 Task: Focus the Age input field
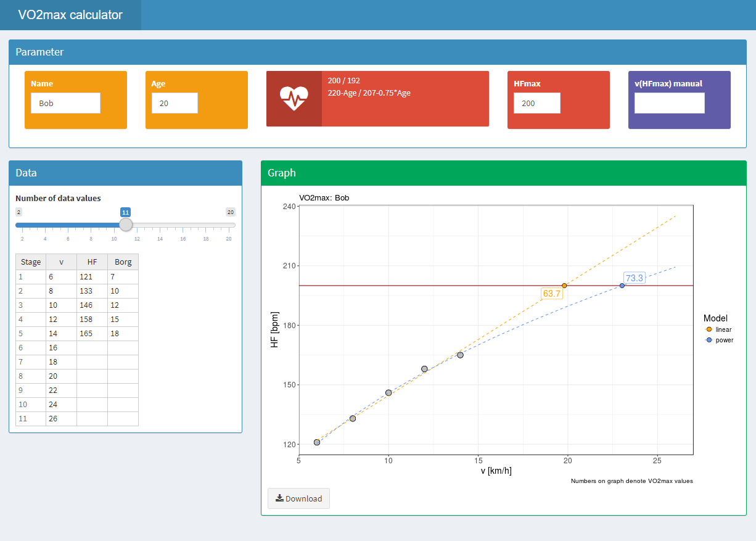point(175,103)
